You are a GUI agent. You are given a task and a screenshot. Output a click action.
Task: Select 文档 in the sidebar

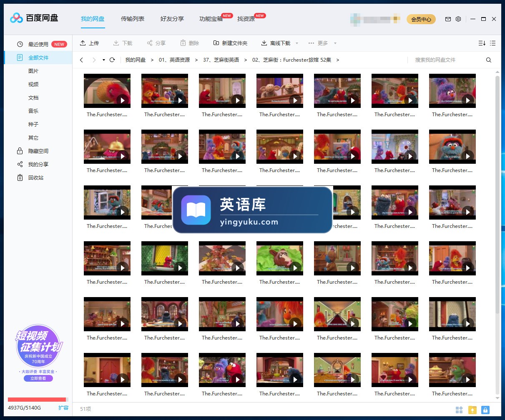[x=33, y=97]
